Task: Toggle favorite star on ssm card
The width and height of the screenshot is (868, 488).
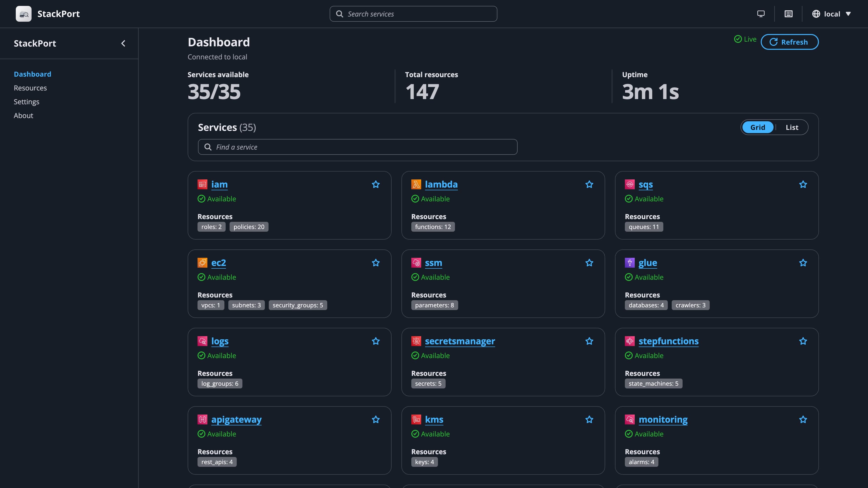Action: tap(589, 263)
